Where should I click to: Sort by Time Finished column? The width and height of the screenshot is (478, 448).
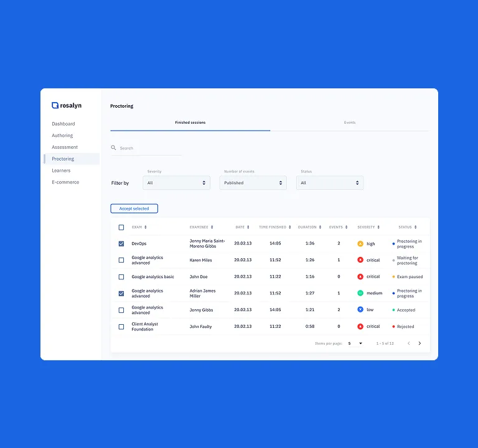290,227
